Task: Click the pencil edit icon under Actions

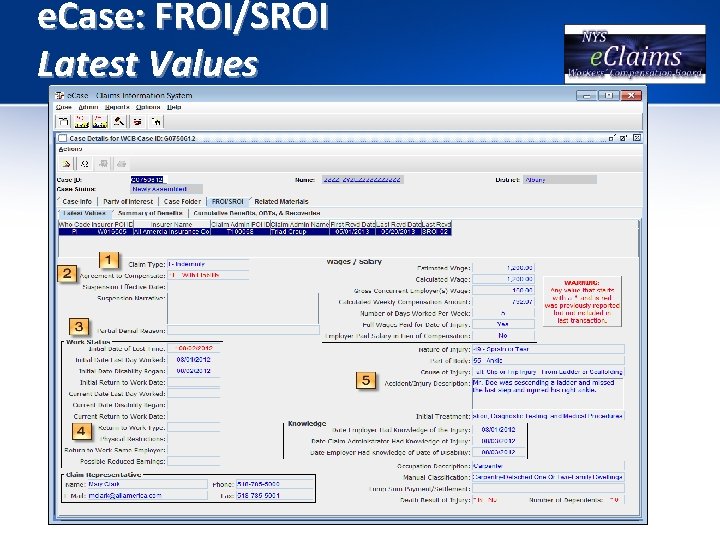Action: [x=66, y=163]
